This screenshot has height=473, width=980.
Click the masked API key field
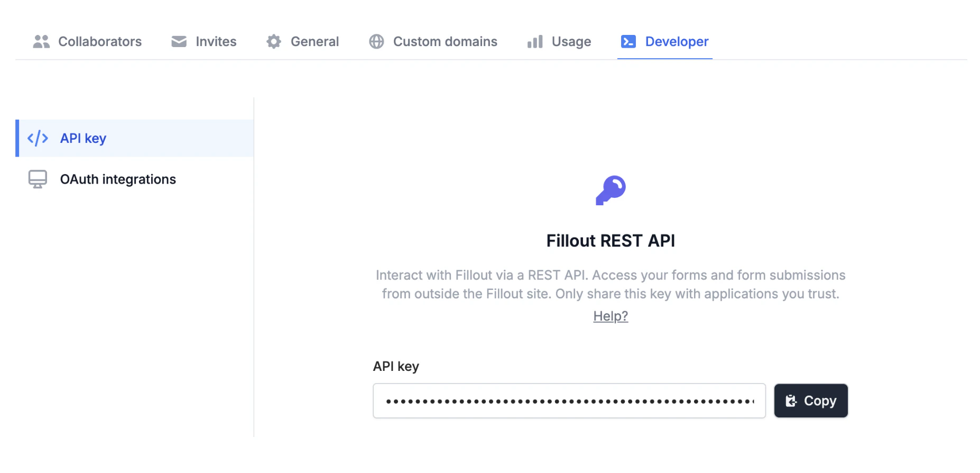click(x=569, y=401)
